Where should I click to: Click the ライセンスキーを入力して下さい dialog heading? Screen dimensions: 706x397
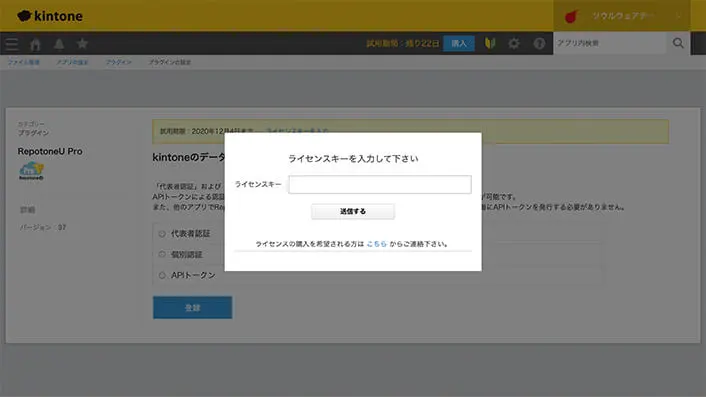pyautogui.click(x=353, y=158)
